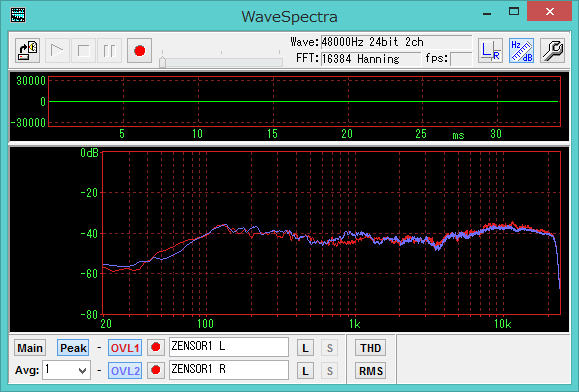Click the playback position slider thumb
The width and height of the screenshot is (579, 392).
[162, 62]
